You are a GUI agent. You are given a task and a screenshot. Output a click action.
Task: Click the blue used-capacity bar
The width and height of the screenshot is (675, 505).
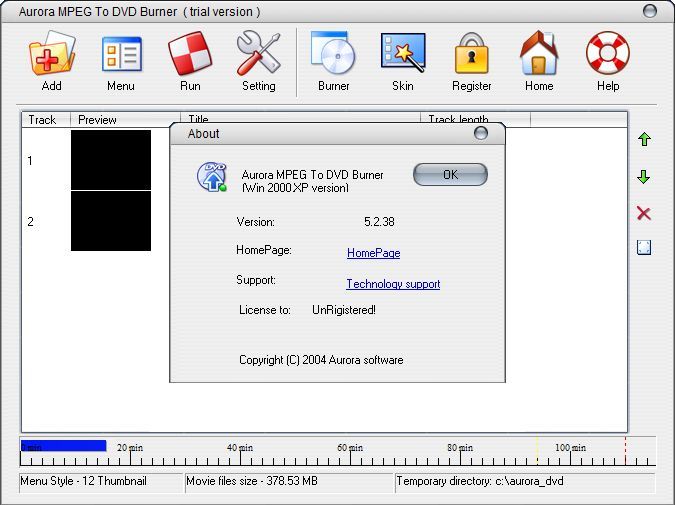63,446
